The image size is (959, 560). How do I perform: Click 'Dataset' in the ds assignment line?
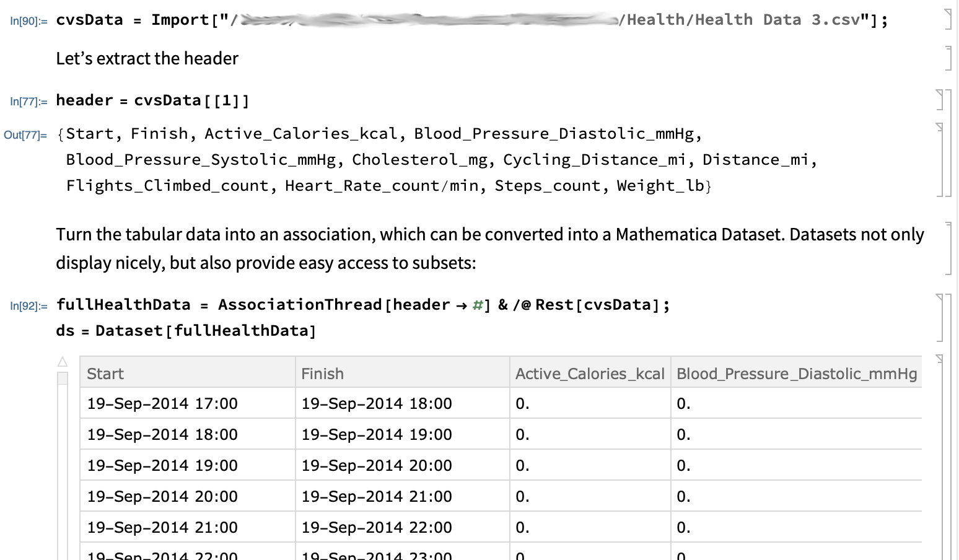click(129, 331)
